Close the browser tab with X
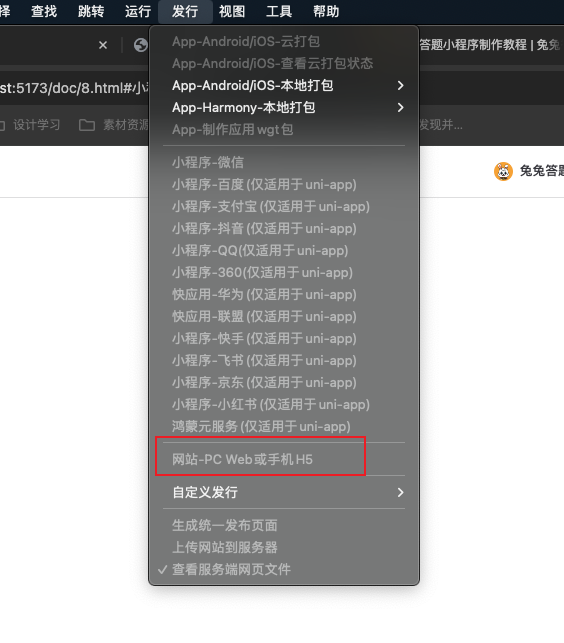564x643 pixels. [103, 45]
